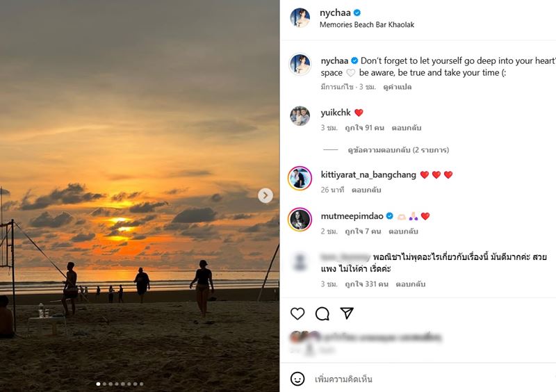Click the add comment text field

coord(417,379)
